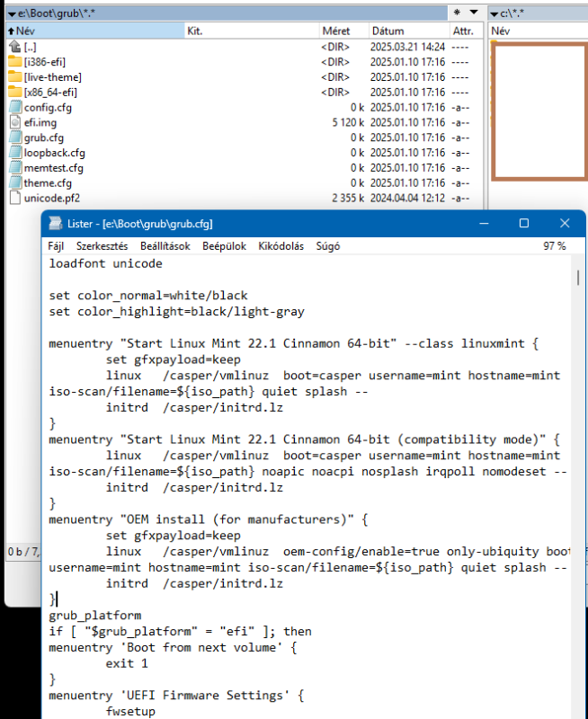This screenshot has height=719, width=588.
Task: Expand the c:\ path dropdown in right panel
Action: pos(494,14)
